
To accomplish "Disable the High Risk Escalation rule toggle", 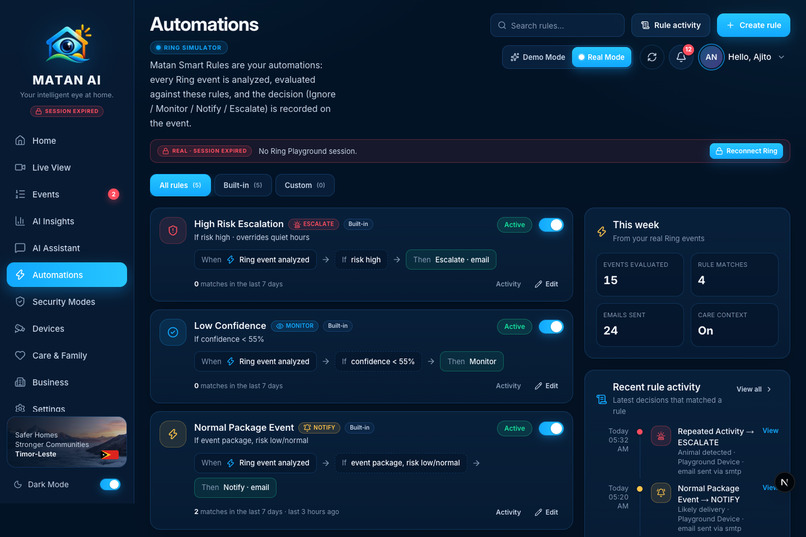I will pyautogui.click(x=551, y=225).
